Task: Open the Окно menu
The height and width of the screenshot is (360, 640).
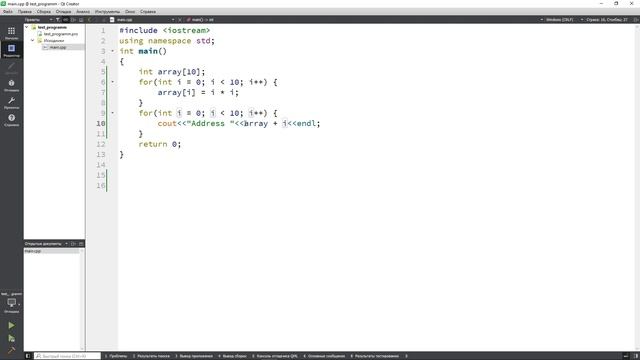Action: (130, 11)
